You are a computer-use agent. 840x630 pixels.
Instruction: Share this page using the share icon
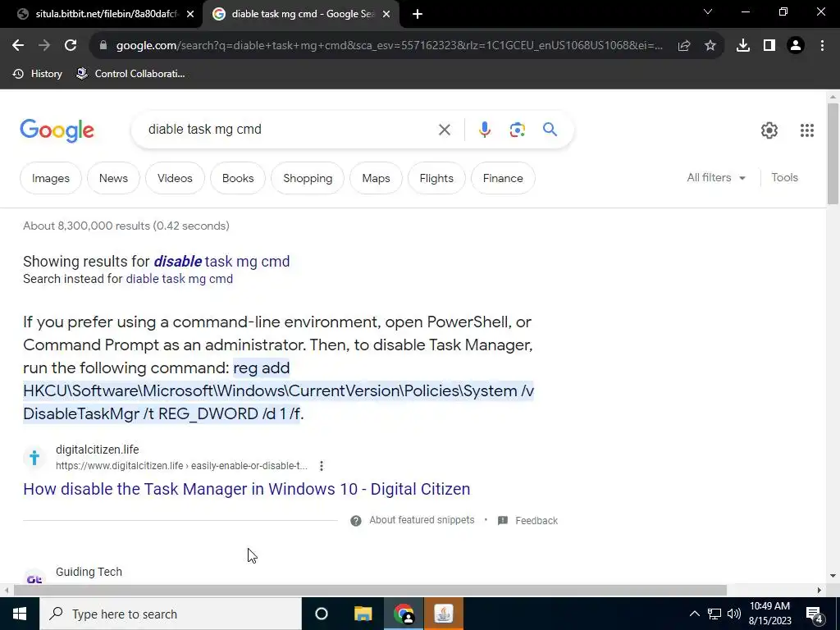coord(684,46)
